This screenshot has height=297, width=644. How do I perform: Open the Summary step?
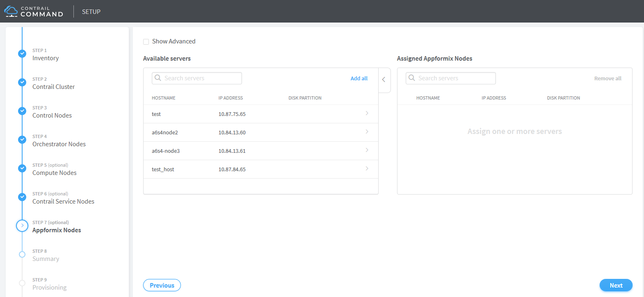pos(46,259)
